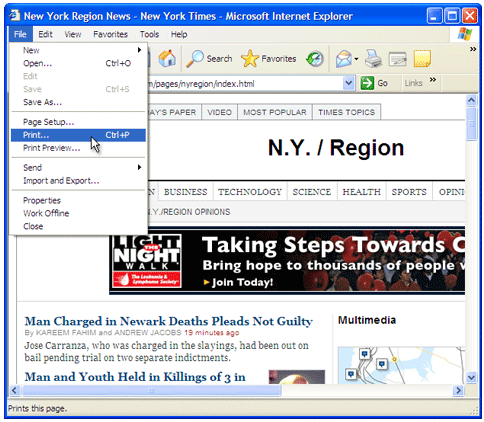The width and height of the screenshot is (484, 422).
Task: Open the File menu
Action: point(20,34)
